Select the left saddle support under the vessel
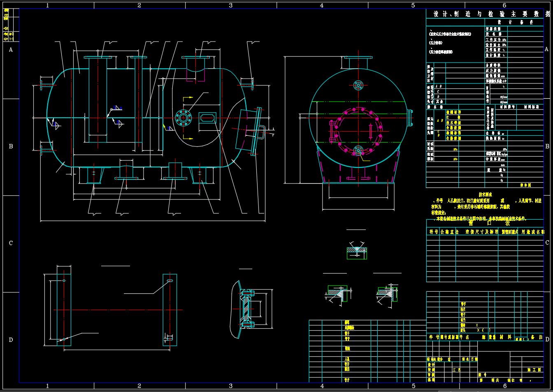Screen dimensions: 553x392 tap(94, 174)
